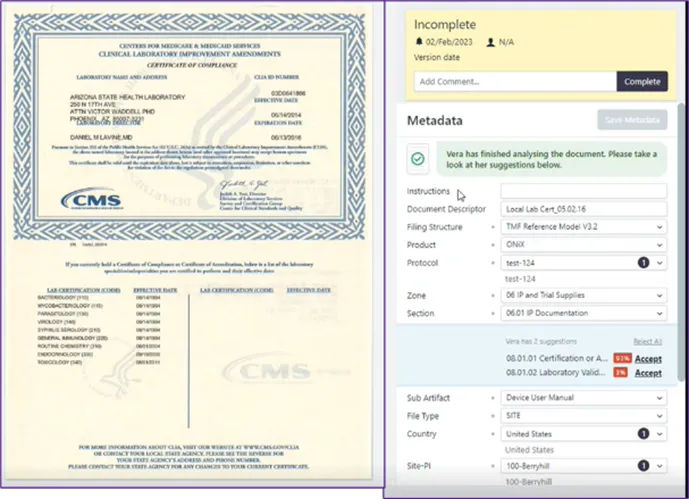Click the selected protocol text test-124 below field
Viewport: 689px width, 499px height.
coord(520,279)
